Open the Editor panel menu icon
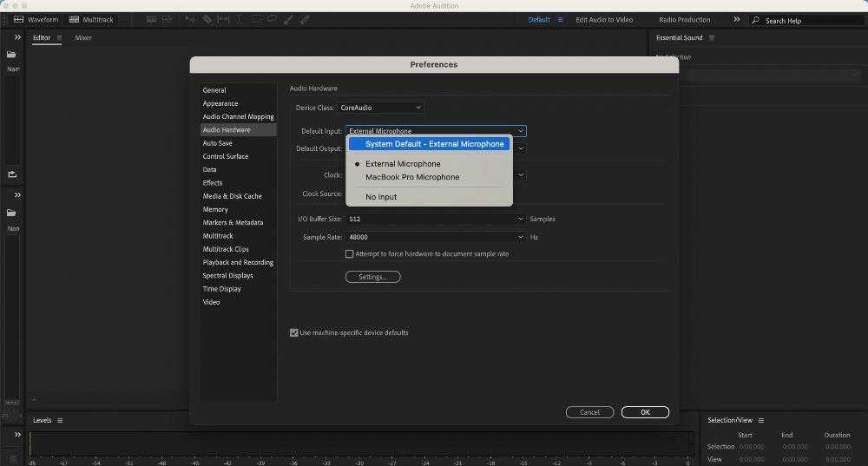Viewport: 868px width, 466px height. pyautogui.click(x=60, y=38)
